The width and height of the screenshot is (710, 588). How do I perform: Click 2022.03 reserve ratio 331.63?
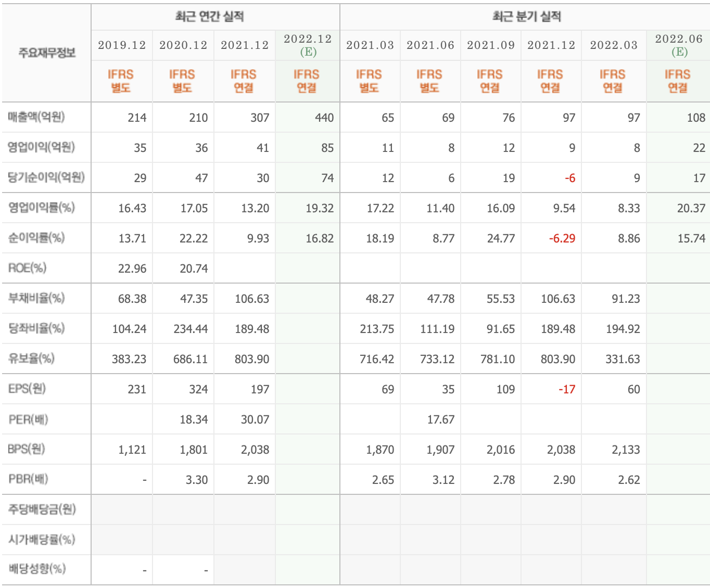tap(623, 359)
